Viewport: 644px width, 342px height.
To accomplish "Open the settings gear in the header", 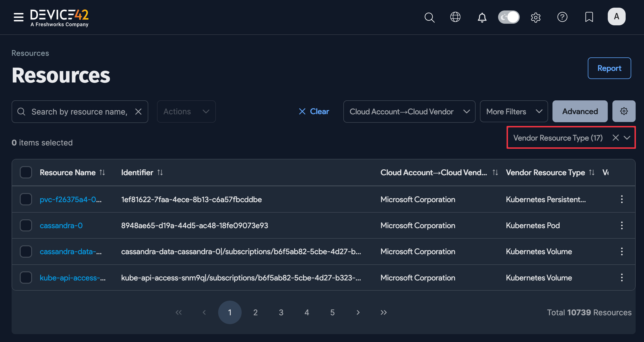I will click(536, 17).
